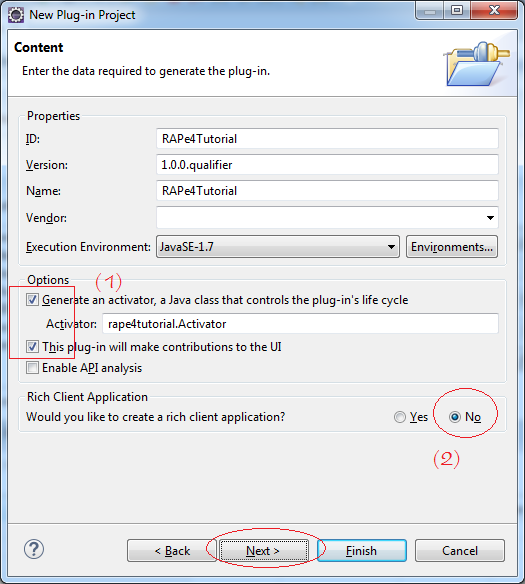
Task: Click the plug-in folder wizard image
Action: click(x=478, y=64)
